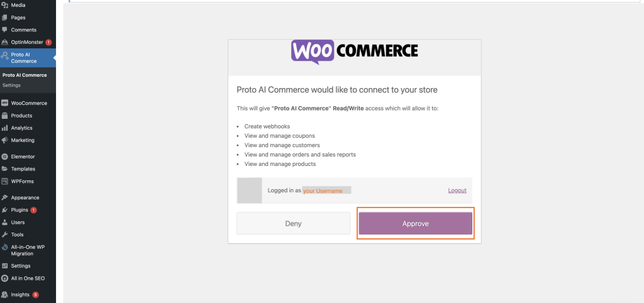Click the user avatar placeholder
Screen dimensions: 644x303
point(249,190)
